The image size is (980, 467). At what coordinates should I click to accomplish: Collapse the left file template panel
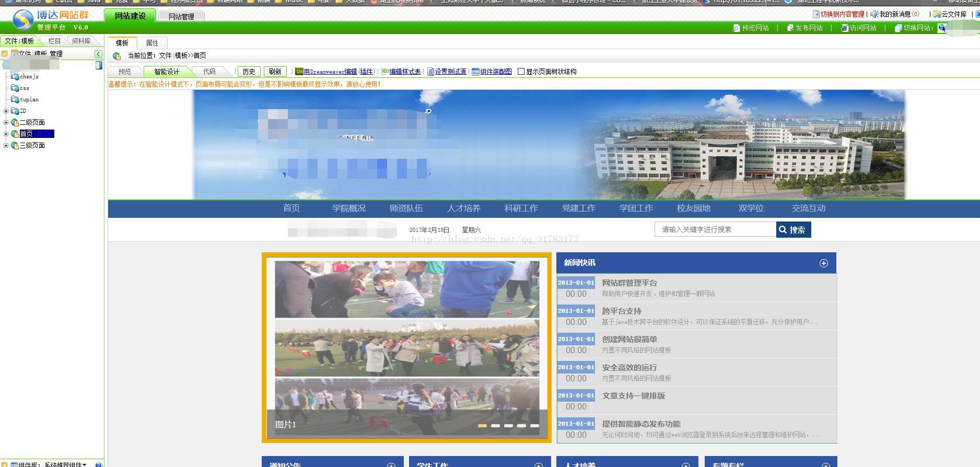(98, 54)
